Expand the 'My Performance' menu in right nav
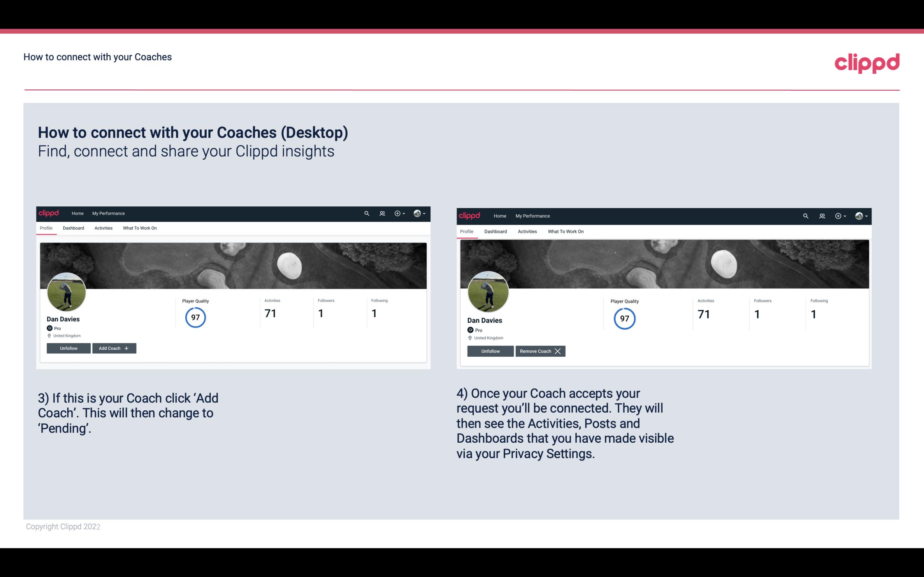The height and width of the screenshot is (577, 924). pos(533,215)
